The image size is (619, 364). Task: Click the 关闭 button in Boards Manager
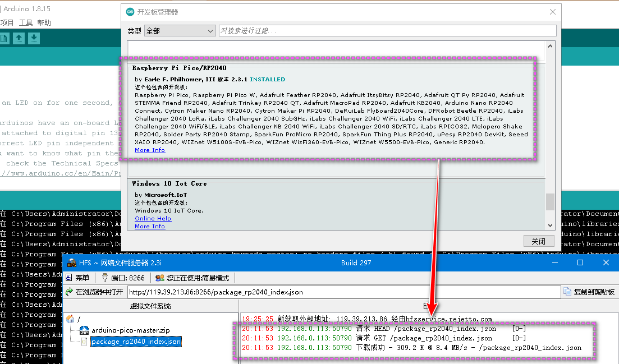538,241
